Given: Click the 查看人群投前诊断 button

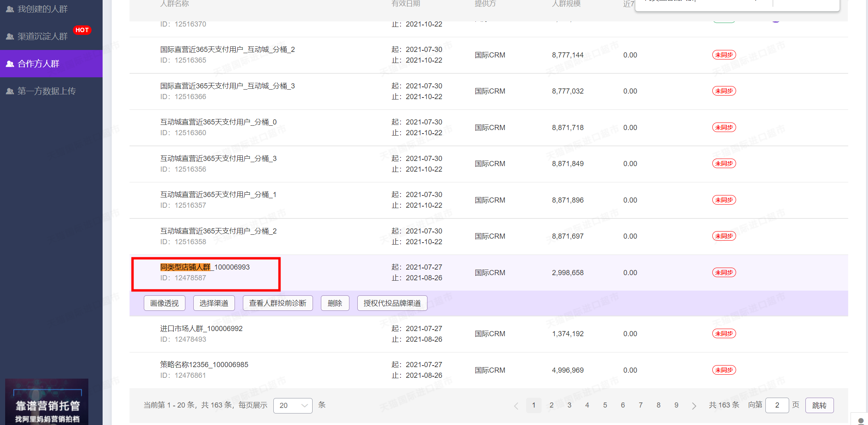Looking at the screenshot, I should coord(278,303).
